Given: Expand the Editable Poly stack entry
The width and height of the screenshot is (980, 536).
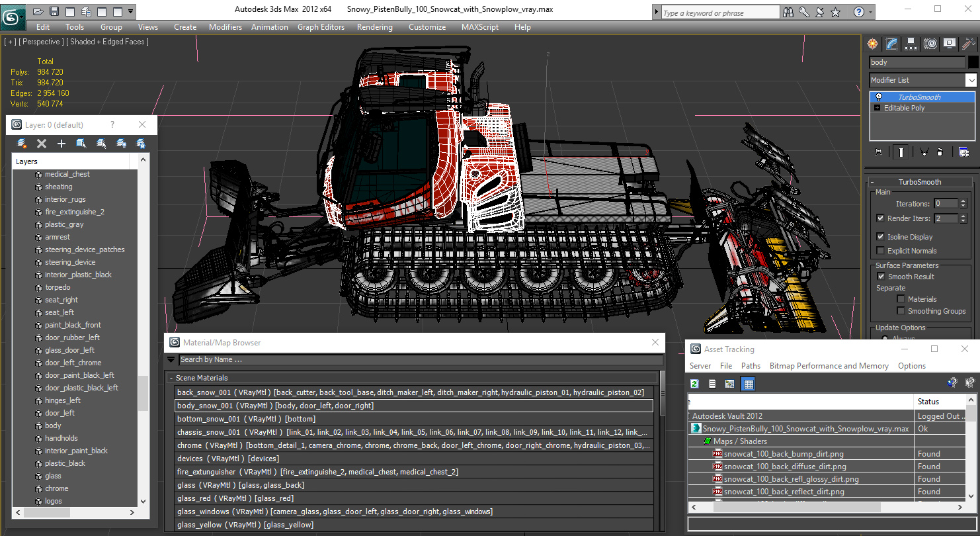Looking at the screenshot, I should pos(878,108).
